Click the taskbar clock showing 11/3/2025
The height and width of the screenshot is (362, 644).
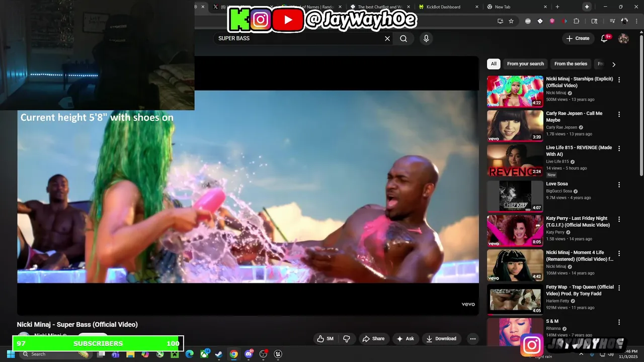click(x=627, y=354)
